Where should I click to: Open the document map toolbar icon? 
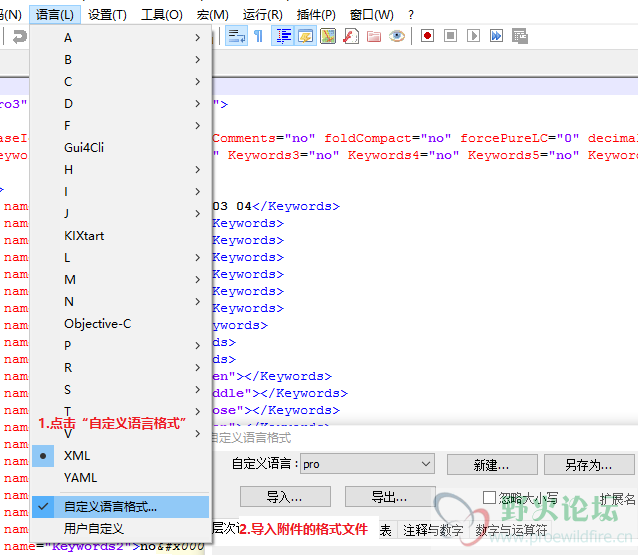(328, 36)
